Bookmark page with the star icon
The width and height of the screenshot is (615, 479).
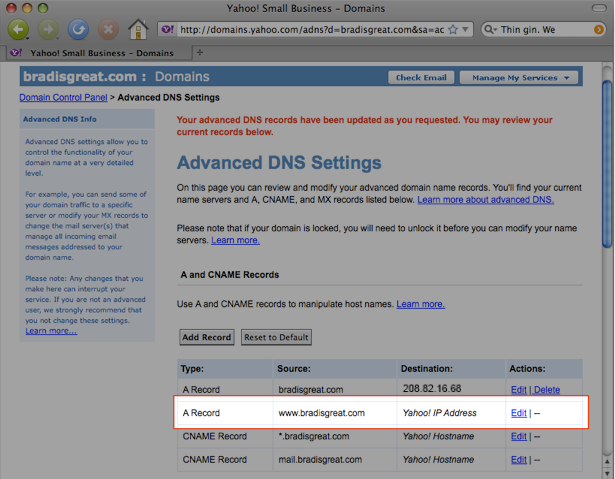click(453, 29)
